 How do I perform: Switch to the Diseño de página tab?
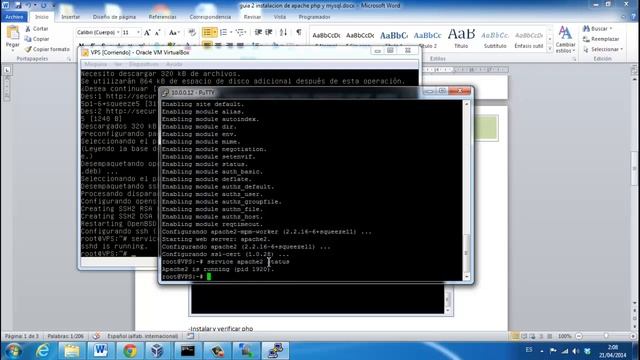(x=114, y=17)
